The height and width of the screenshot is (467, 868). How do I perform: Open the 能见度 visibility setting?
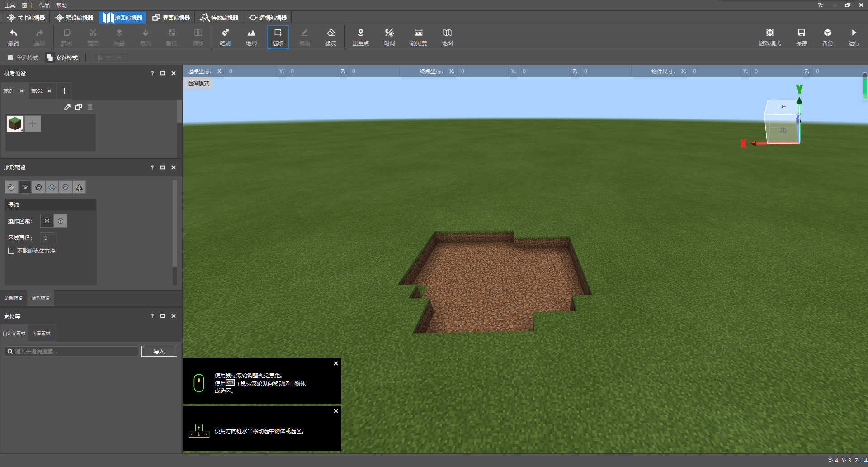coord(418,37)
